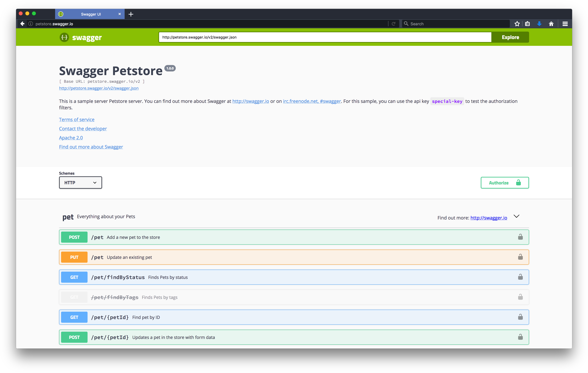588x373 pixels.
Task: Open the browser hamburger menu
Action: click(x=565, y=24)
